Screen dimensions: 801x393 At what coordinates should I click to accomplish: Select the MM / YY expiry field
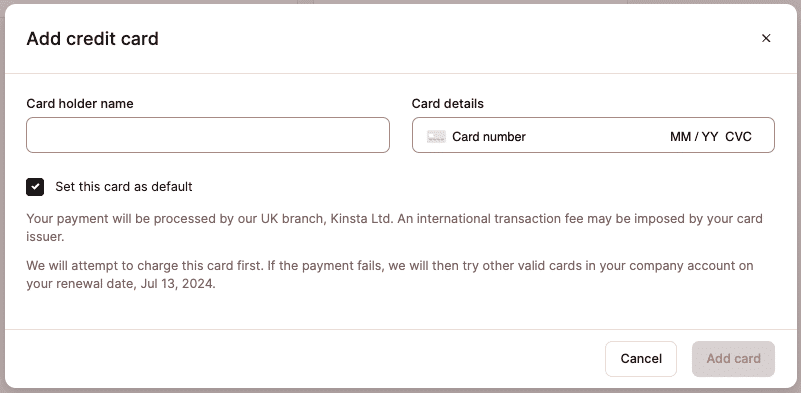tap(694, 136)
